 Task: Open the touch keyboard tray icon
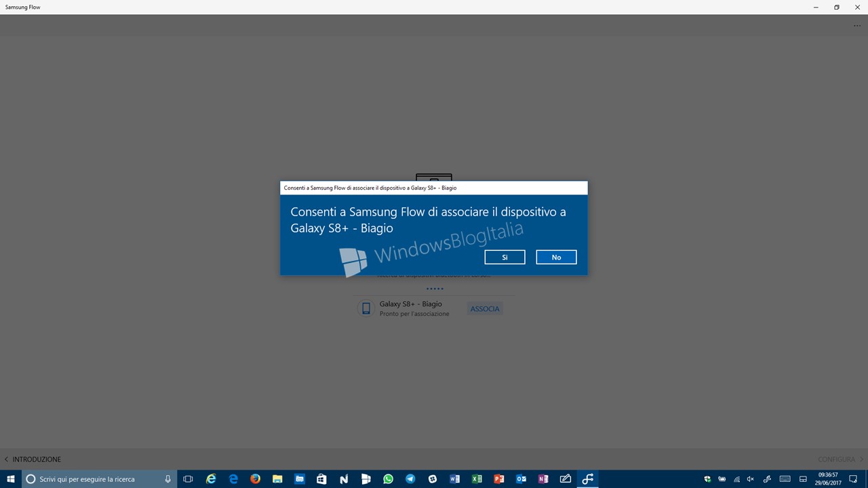[x=785, y=479]
